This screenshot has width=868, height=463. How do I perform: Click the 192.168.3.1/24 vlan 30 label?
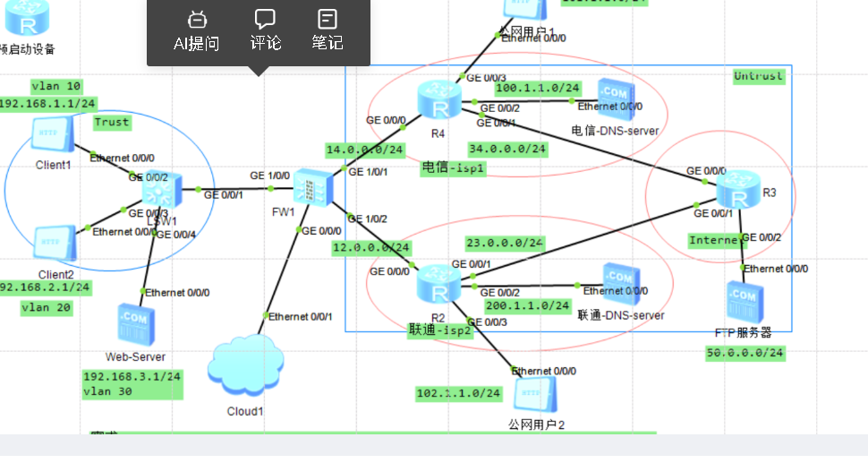132,384
